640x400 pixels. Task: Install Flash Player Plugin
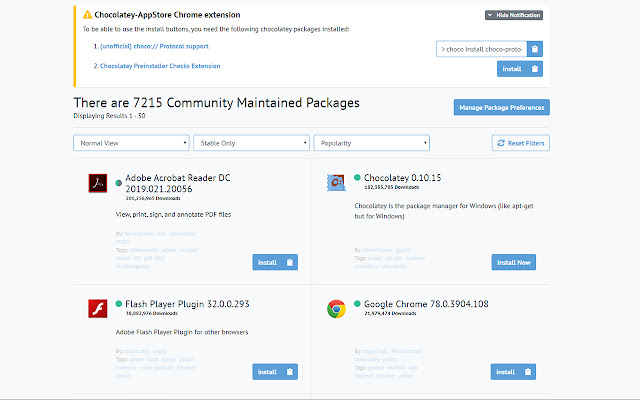pos(275,372)
